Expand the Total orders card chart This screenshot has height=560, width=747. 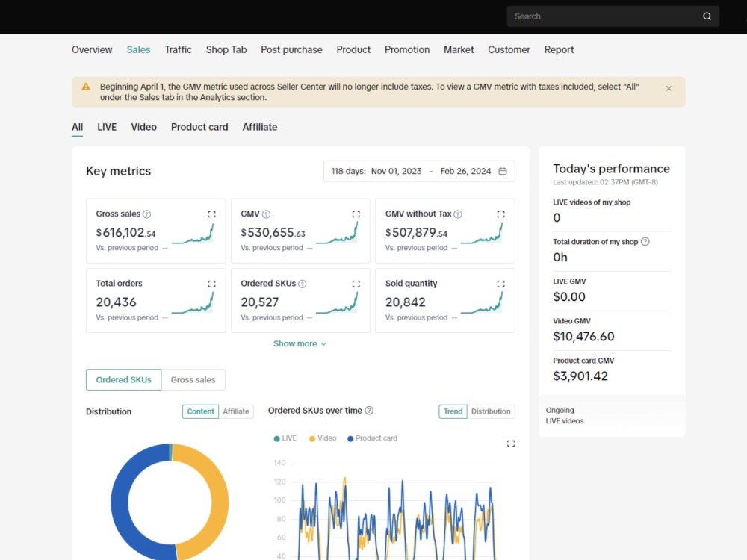211,284
